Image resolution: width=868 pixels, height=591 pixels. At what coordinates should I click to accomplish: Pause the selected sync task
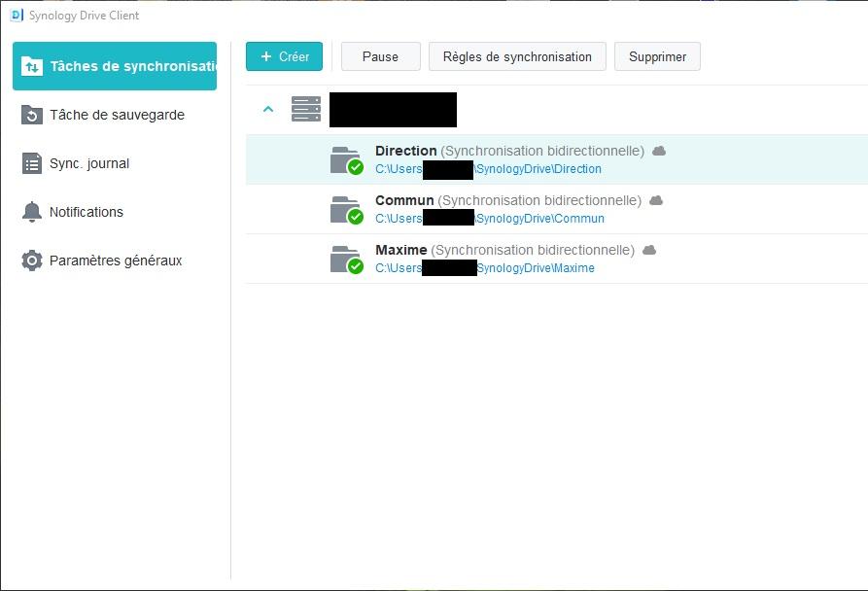point(380,56)
